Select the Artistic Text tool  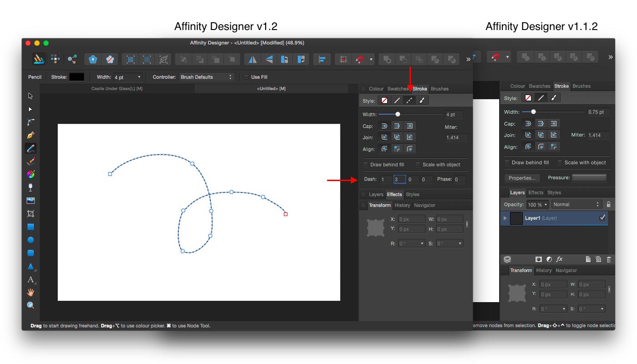(x=30, y=279)
